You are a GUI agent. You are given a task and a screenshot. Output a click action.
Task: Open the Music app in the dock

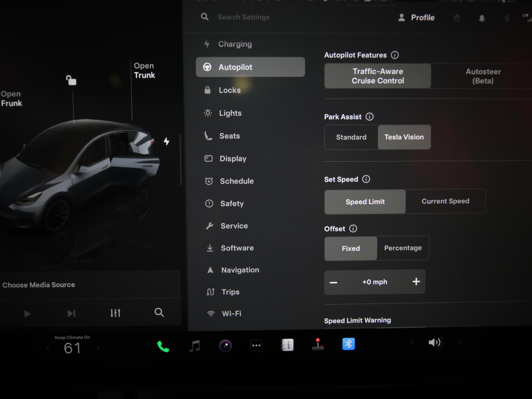(195, 346)
